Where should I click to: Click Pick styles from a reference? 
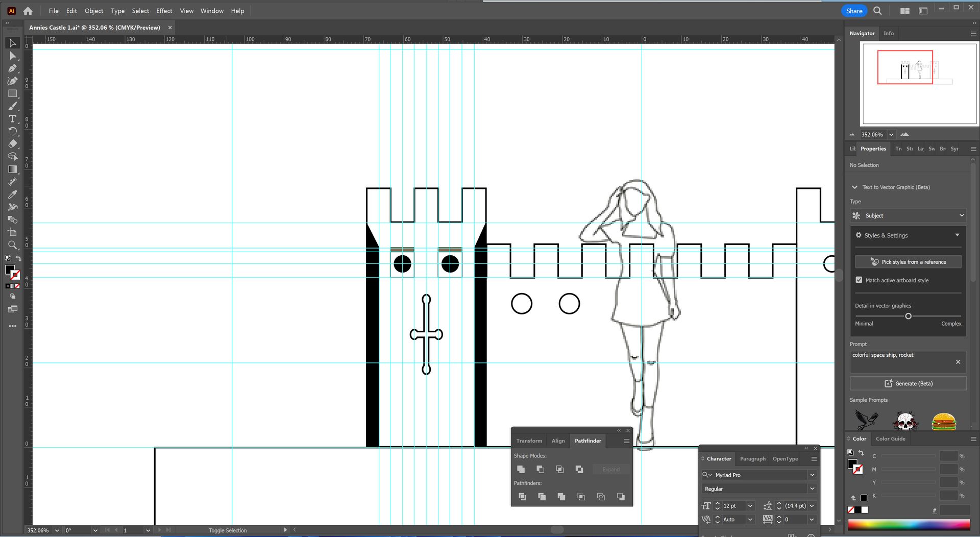(908, 262)
